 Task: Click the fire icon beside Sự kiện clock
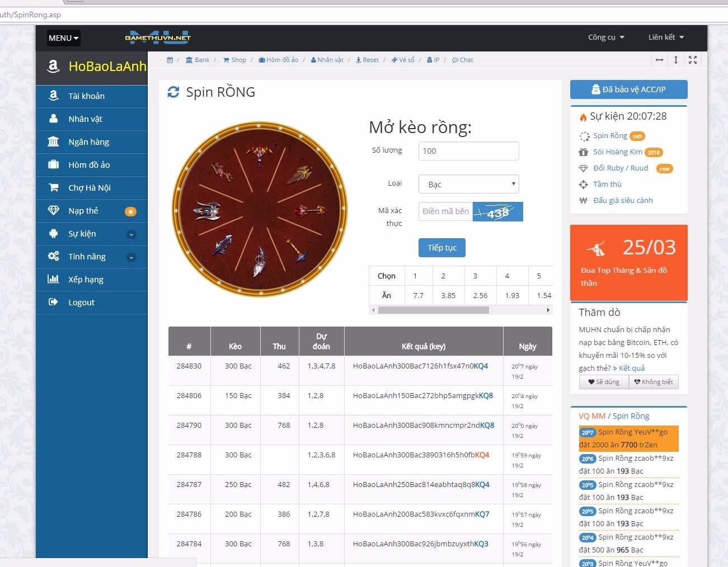point(583,117)
